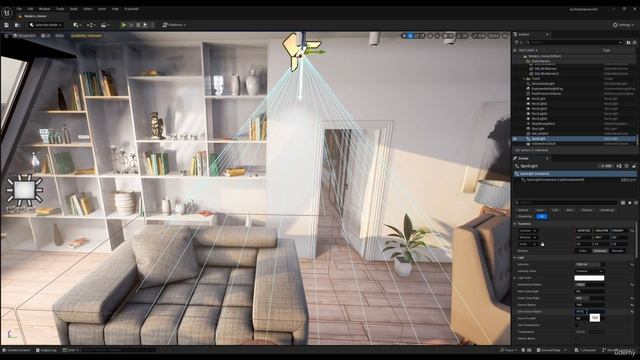Image resolution: width=640 pixels, height=360 pixels.
Task: Activate the select mode tool in viewport toolbar
Action: [x=404, y=36]
